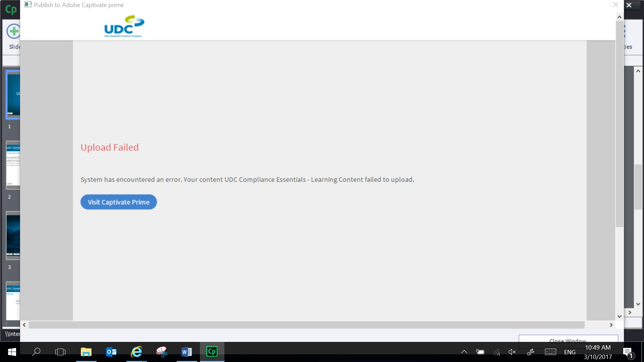Open Internet Explorer from the taskbar
Viewport: 644px width, 362px height.
pyautogui.click(x=137, y=352)
